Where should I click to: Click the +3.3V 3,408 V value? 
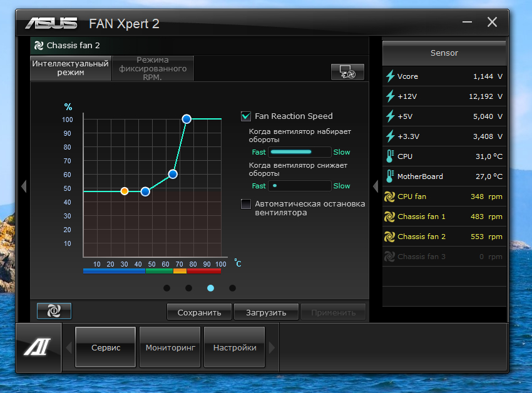488,136
